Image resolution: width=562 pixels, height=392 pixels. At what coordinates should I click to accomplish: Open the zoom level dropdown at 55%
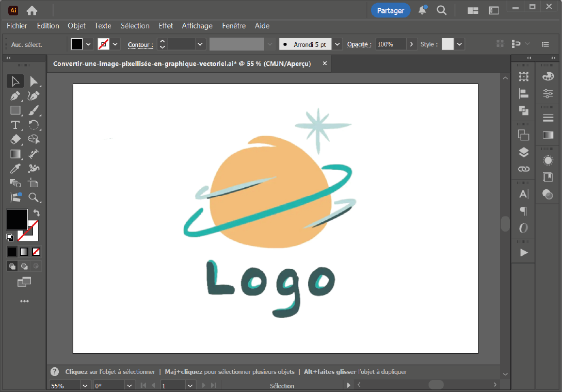85,385
